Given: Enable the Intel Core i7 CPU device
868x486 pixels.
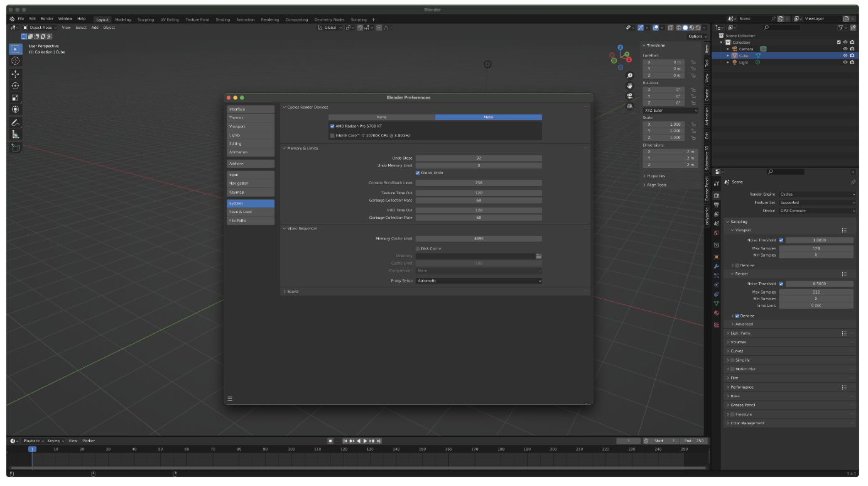Looking at the screenshot, I should tap(332, 135).
